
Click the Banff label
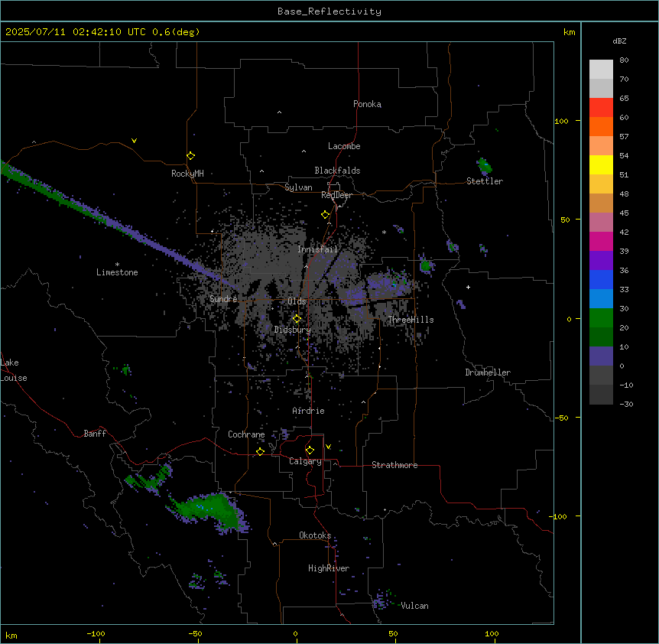click(95, 434)
